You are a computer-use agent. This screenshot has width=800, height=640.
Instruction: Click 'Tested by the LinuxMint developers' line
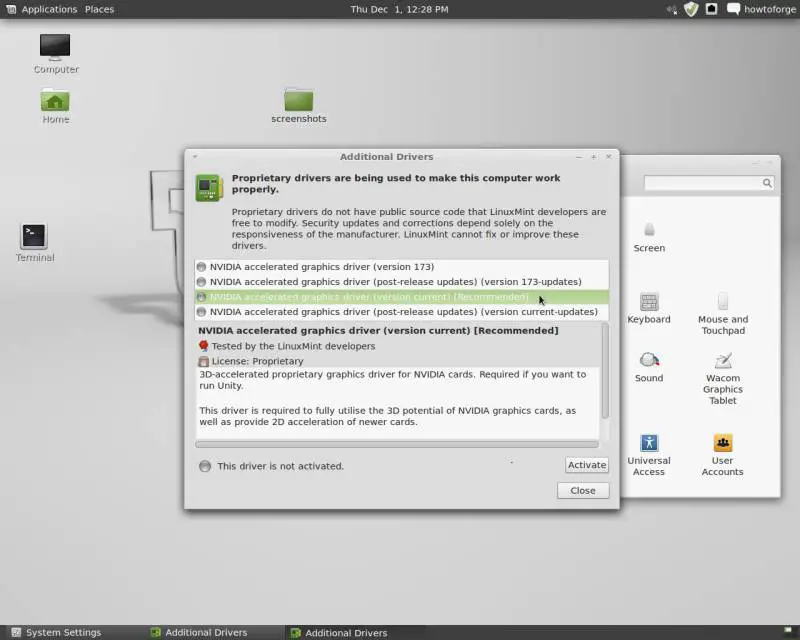[x=293, y=346]
